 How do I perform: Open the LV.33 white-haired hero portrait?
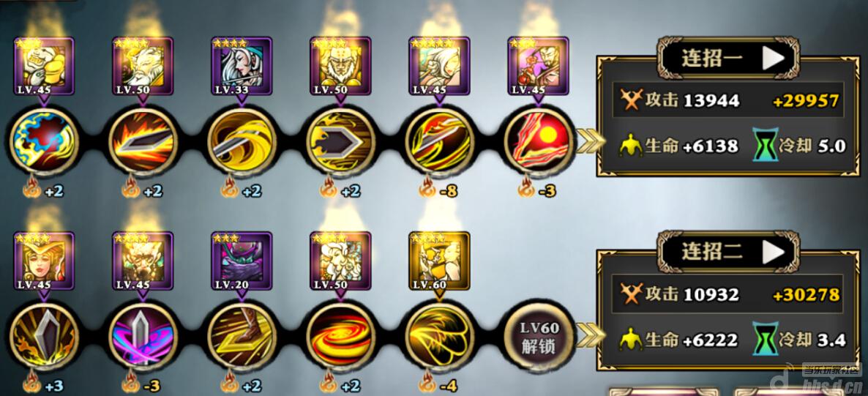242,67
